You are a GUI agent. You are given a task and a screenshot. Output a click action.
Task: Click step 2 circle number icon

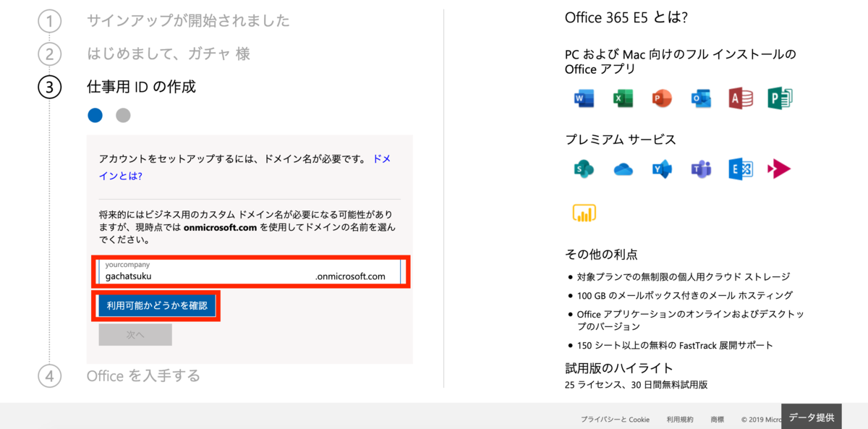pyautogui.click(x=49, y=54)
